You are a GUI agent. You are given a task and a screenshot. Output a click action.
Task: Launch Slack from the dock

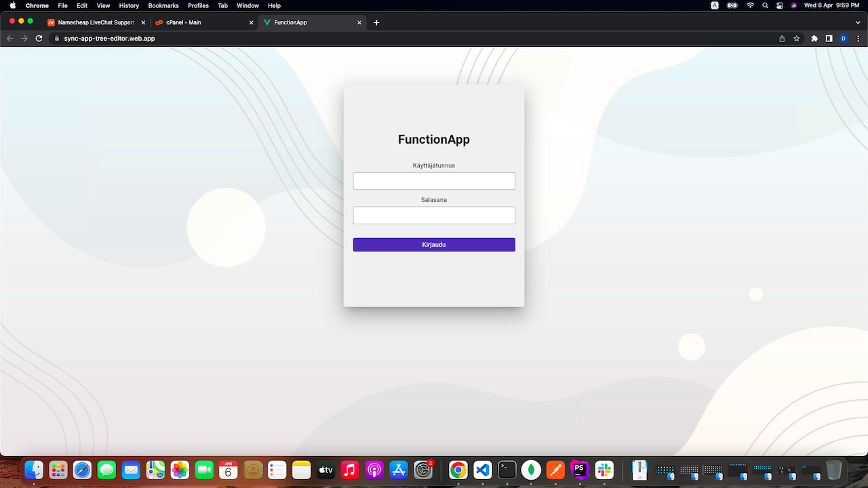604,470
